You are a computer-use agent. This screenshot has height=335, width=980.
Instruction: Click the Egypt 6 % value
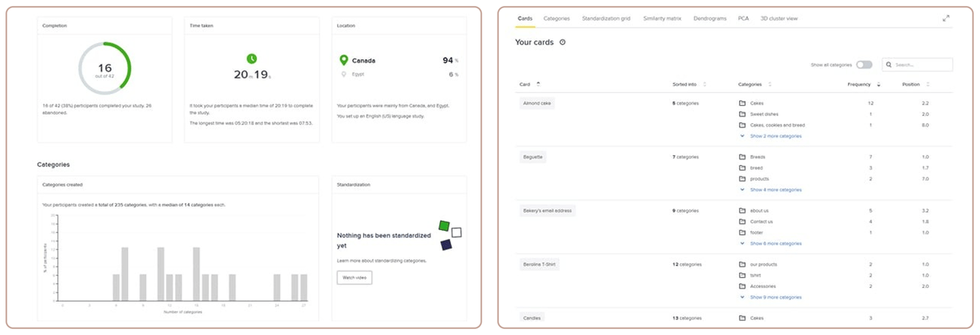pos(453,74)
